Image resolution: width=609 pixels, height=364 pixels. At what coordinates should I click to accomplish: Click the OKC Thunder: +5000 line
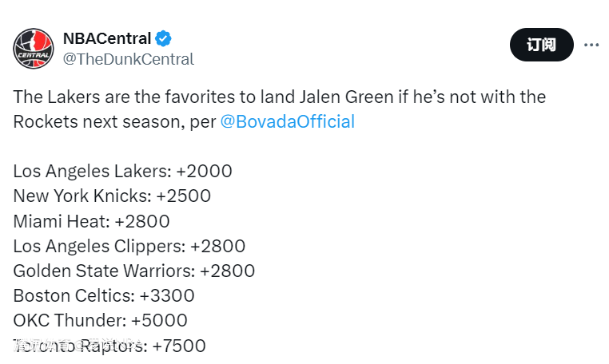coord(100,320)
